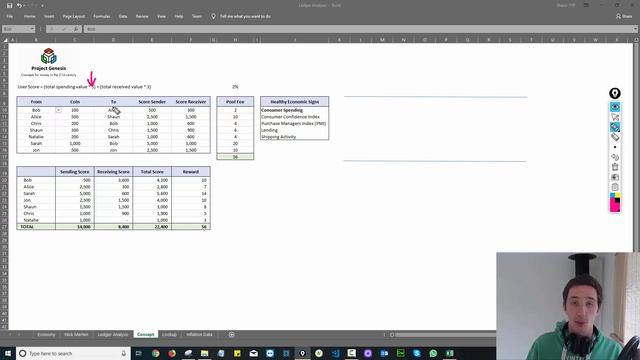Screen dimensions: 640x360
Task: Open the Customize Quick Access Toolbar arrow
Action: tap(42, 6)
